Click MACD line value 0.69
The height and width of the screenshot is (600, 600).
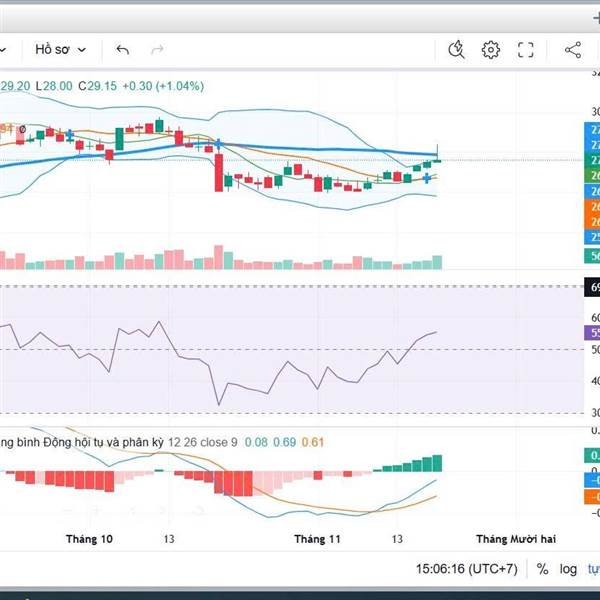click(284, 442)
